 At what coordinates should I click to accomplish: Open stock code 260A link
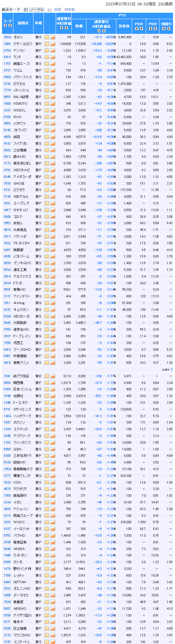click(x=7, y=37)
